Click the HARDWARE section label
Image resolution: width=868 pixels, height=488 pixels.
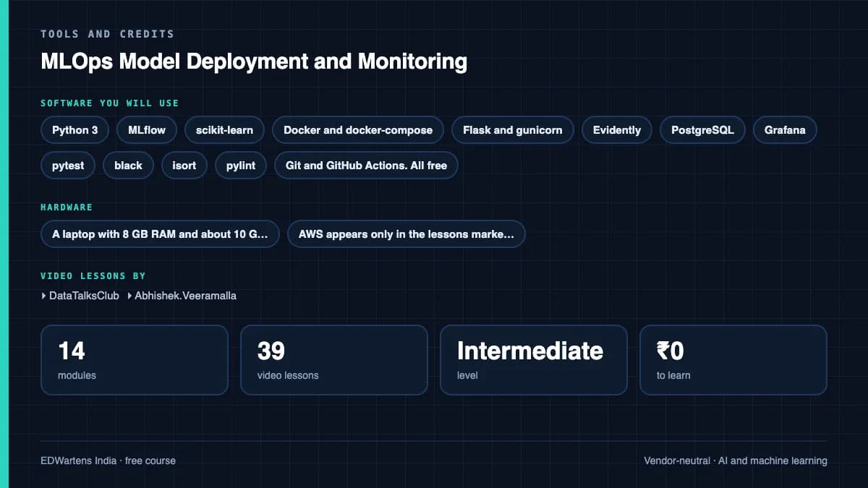tap(67, 207)
